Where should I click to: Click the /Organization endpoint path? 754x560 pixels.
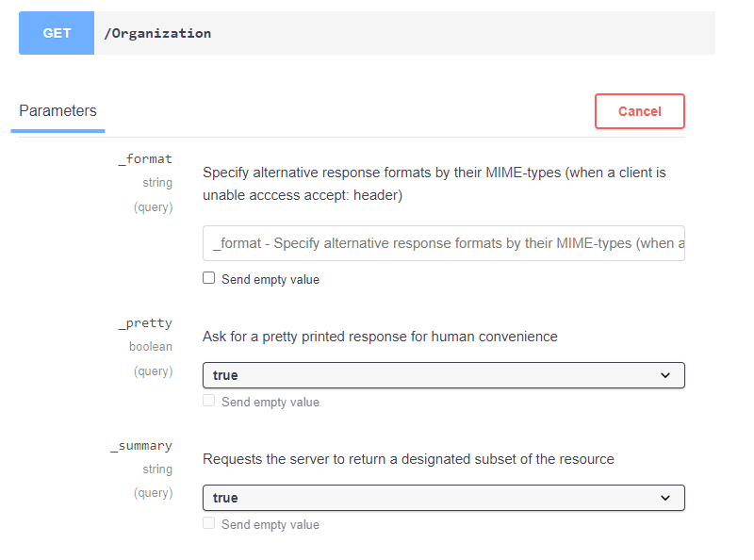(157, 33)
